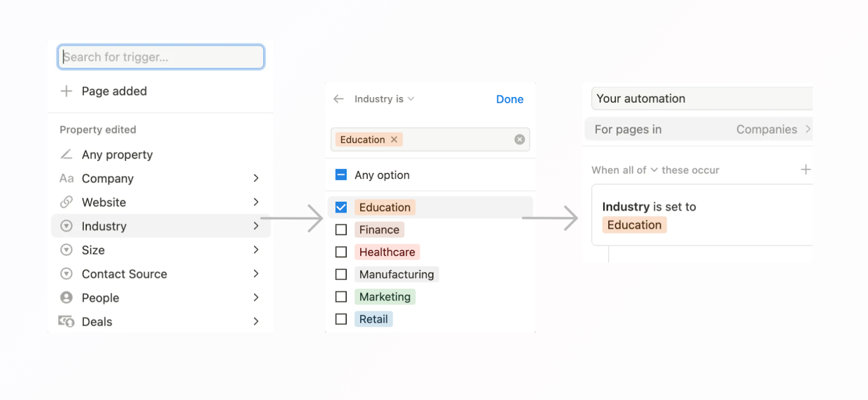Open the For pages in row
This screenshot has width=868, height=400.
click(699, 129)
